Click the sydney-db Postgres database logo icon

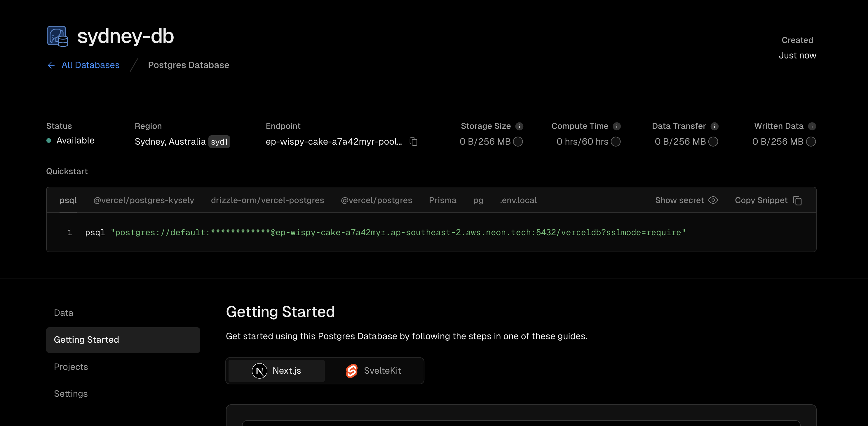coord(57,36)
